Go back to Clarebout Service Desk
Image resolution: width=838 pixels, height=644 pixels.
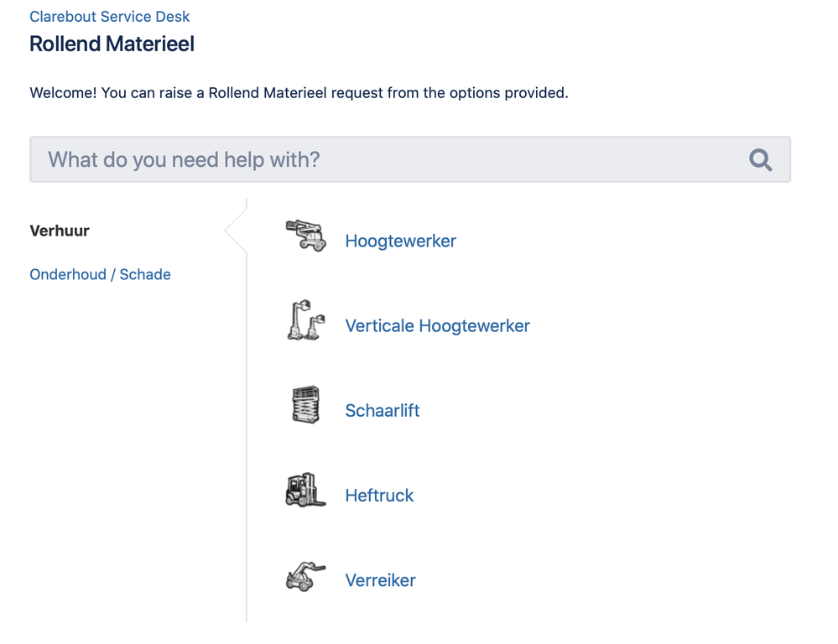(110, 17)
